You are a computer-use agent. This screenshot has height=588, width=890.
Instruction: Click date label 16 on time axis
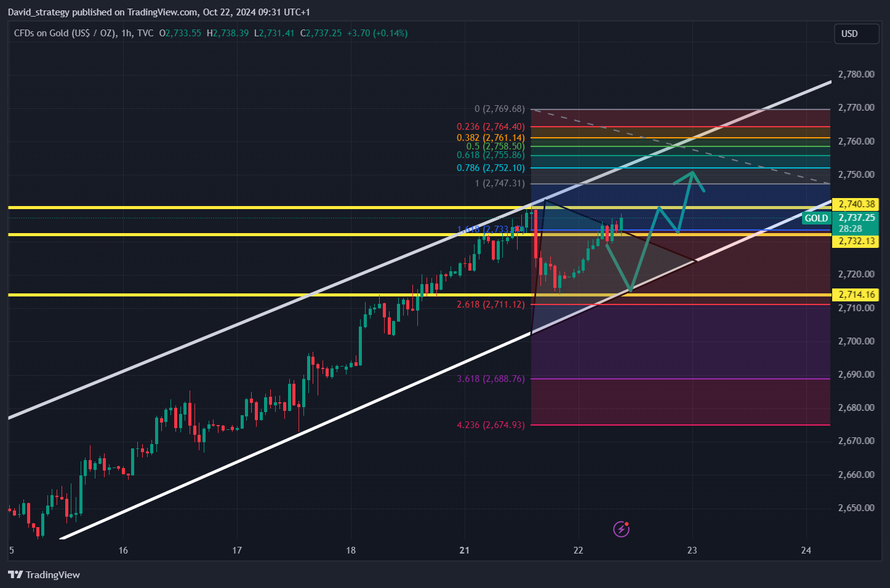click(123, 550)
